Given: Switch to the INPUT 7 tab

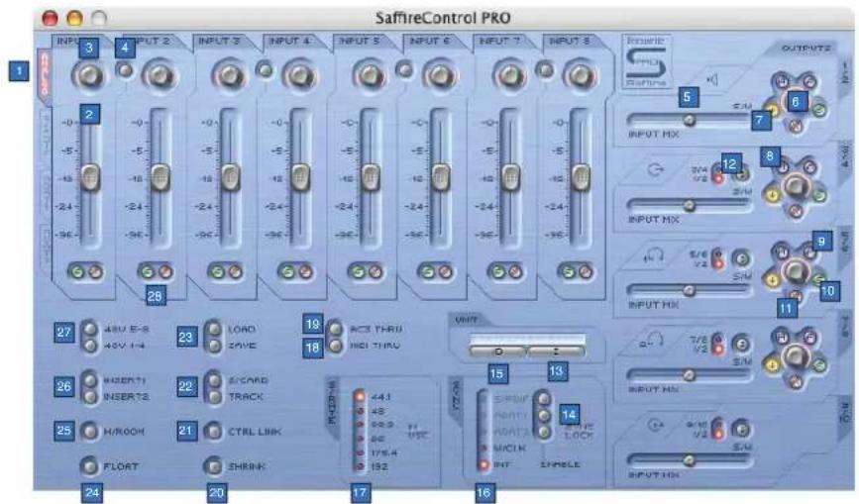Looking at the screenshot, I should point(499,41).
